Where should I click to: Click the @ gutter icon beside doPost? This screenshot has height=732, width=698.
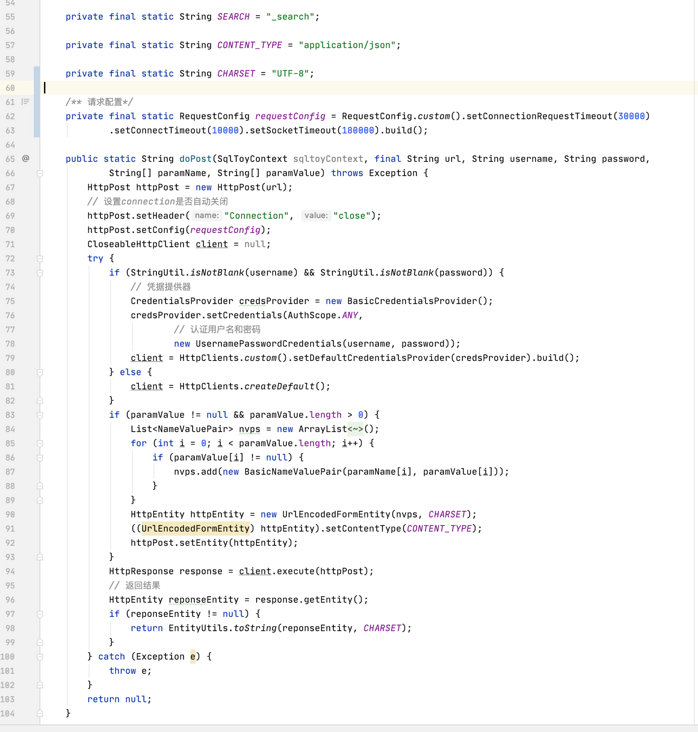[x=25, y=158]
